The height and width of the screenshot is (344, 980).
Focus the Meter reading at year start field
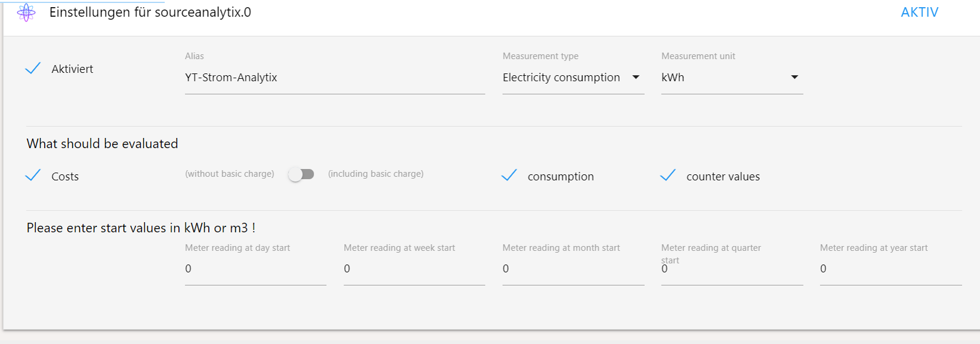(x=891, y=269)
